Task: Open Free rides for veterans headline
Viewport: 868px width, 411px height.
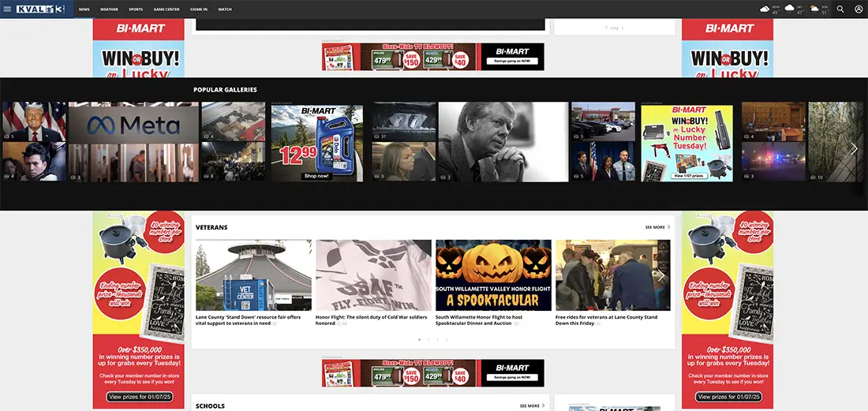Action: (606, 320)
